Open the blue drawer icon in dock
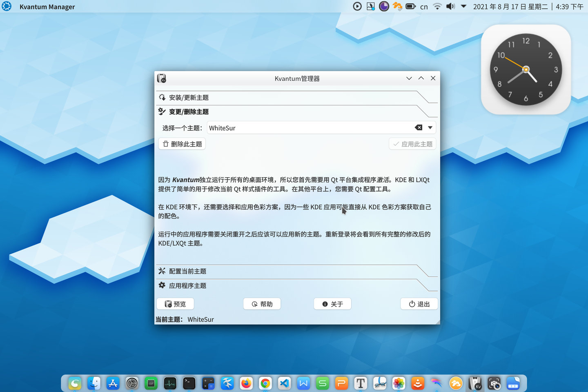Image resolution: width=588 pixels, height=392 pixels. tap(513, 383)
